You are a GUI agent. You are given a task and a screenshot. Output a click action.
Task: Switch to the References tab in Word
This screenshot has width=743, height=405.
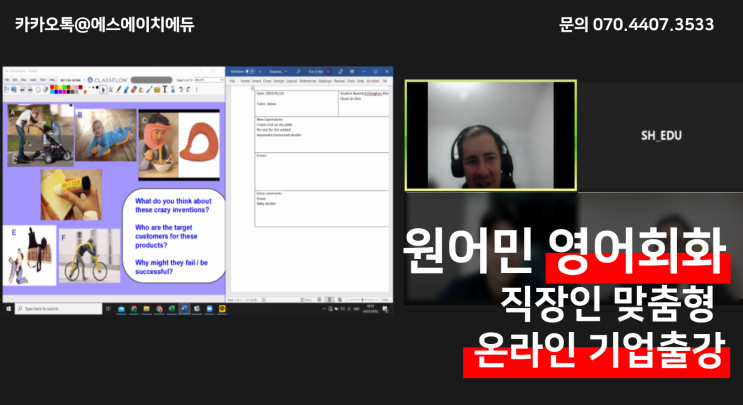(308, 81)
